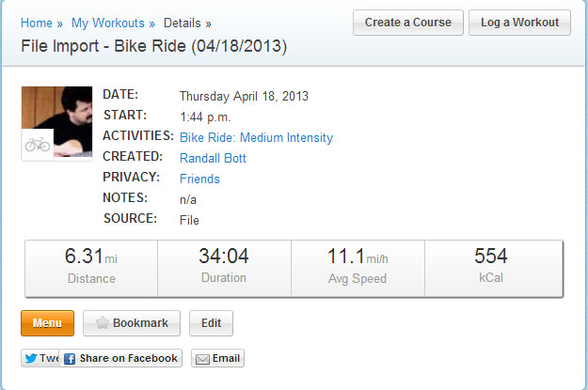This screenshot has width=588, height=390.
Task: Click the Facebook logo icon
Action: coord(71,358)
